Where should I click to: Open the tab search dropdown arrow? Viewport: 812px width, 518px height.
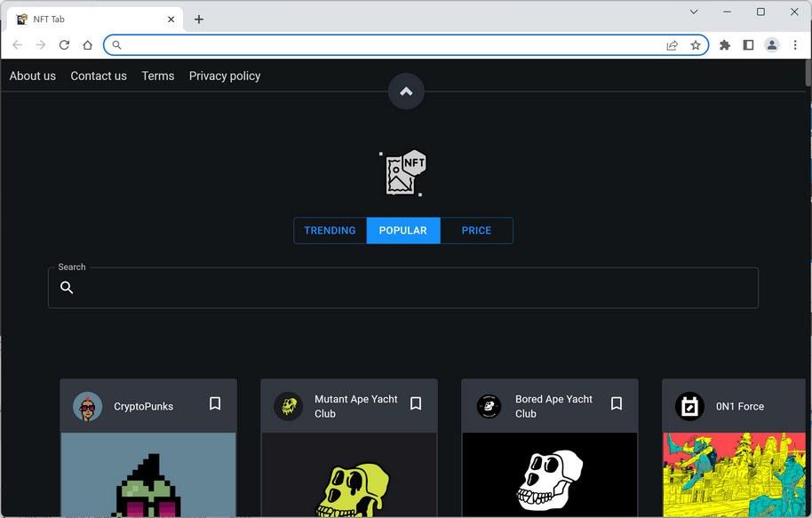click(x=694, y=12)
